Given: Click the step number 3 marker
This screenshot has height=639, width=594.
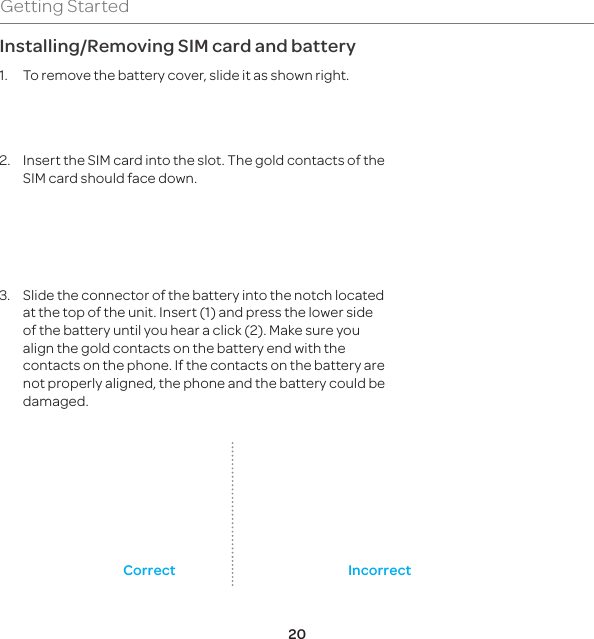Looking at the screenshot, I should (x=4, y=295).
